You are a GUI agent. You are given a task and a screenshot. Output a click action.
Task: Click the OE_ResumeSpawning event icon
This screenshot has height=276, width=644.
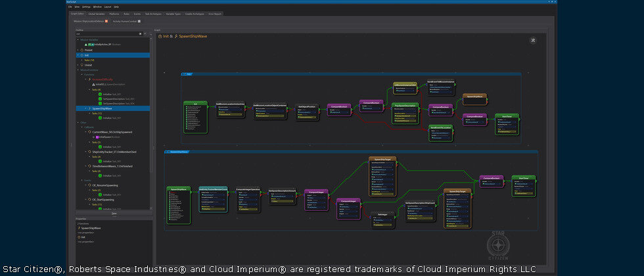pos(89,185)
